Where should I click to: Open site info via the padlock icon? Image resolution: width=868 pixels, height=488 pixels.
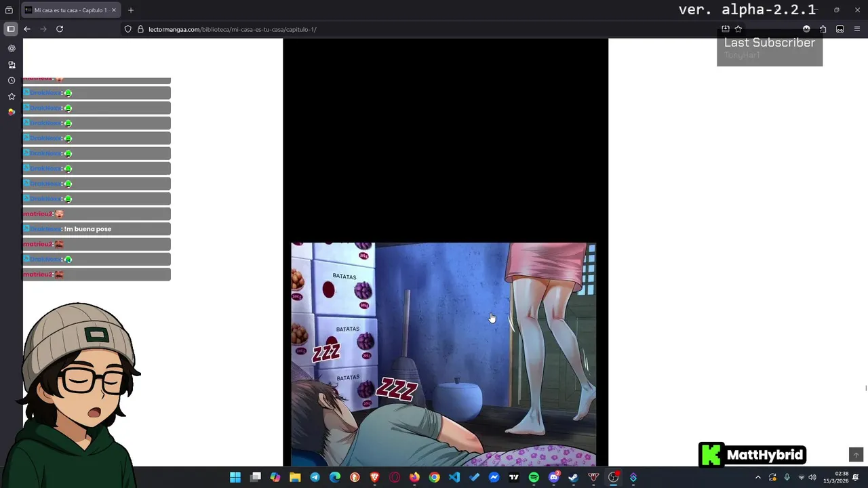140,29
